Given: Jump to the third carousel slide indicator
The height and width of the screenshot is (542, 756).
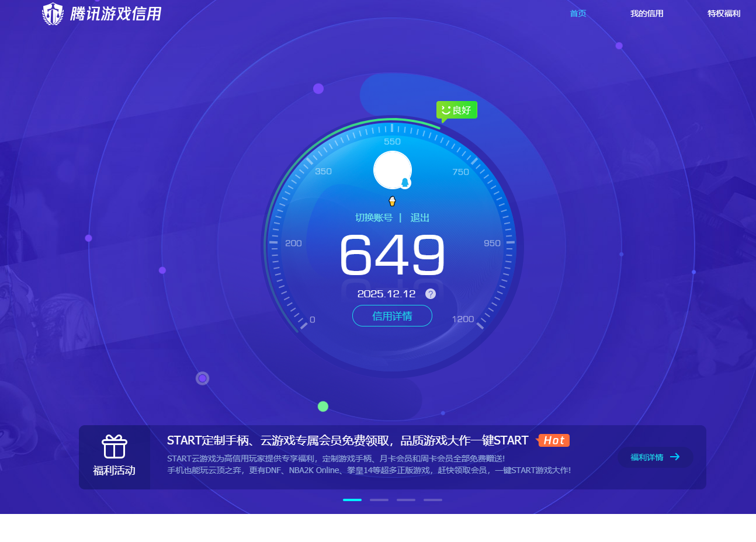Looking at the screenshot, I should (x=406, y=500).
